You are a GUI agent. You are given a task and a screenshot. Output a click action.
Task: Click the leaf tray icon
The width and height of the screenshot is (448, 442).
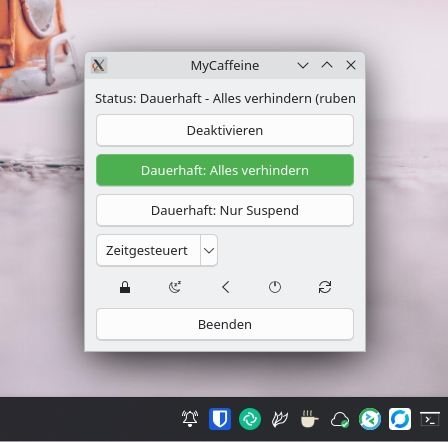pyautogui.click(x=280, y=419)
